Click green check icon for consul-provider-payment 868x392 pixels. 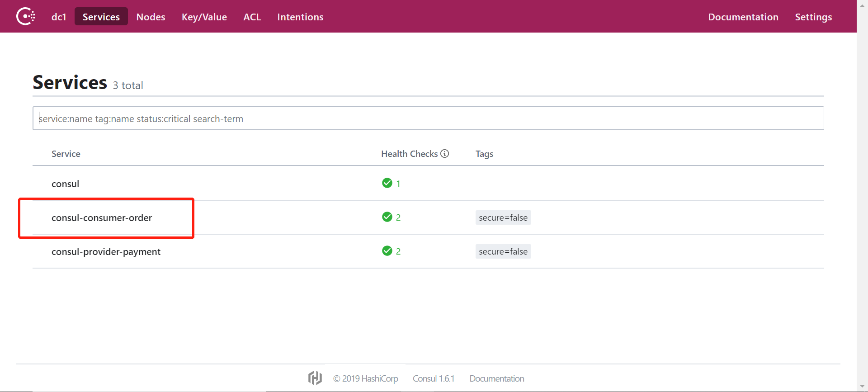(x=387, y=251)
